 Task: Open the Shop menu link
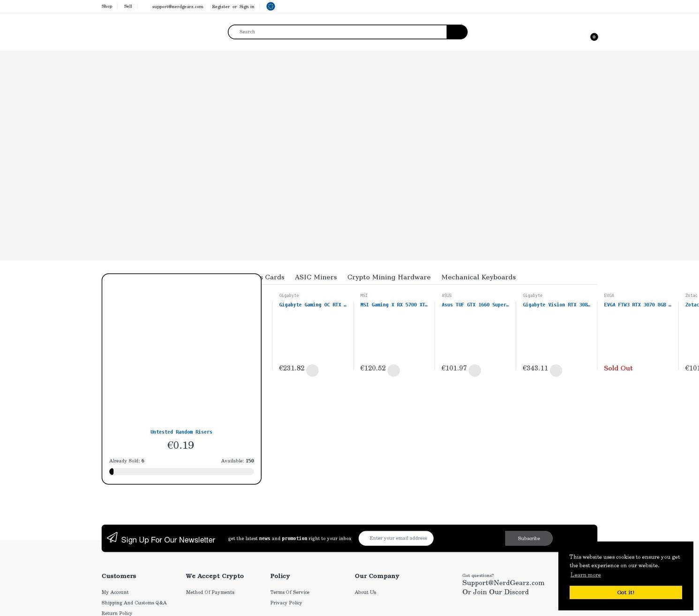pos(107,6)
